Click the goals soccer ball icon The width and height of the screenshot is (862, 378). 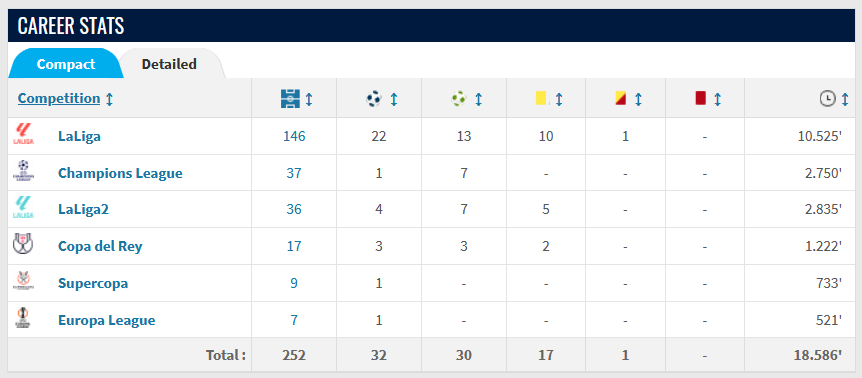(374, 99)
